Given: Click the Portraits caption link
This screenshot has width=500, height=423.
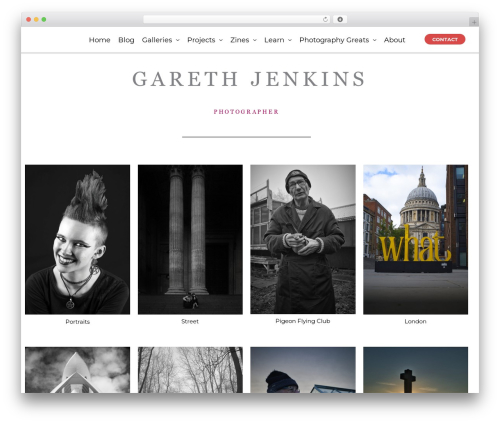Looking at the screenshot, I should (77, 322).
